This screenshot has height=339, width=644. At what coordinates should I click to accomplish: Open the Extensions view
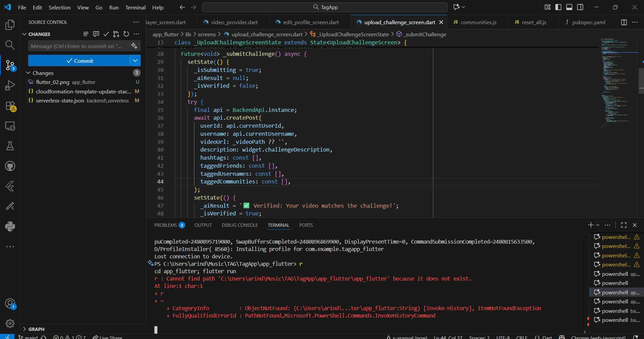10,106
